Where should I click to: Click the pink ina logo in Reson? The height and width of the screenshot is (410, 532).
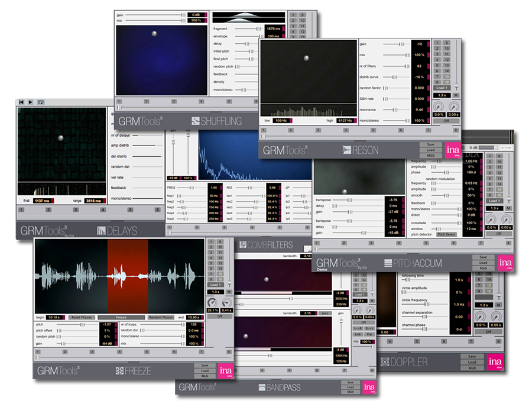tap(453, 150)
